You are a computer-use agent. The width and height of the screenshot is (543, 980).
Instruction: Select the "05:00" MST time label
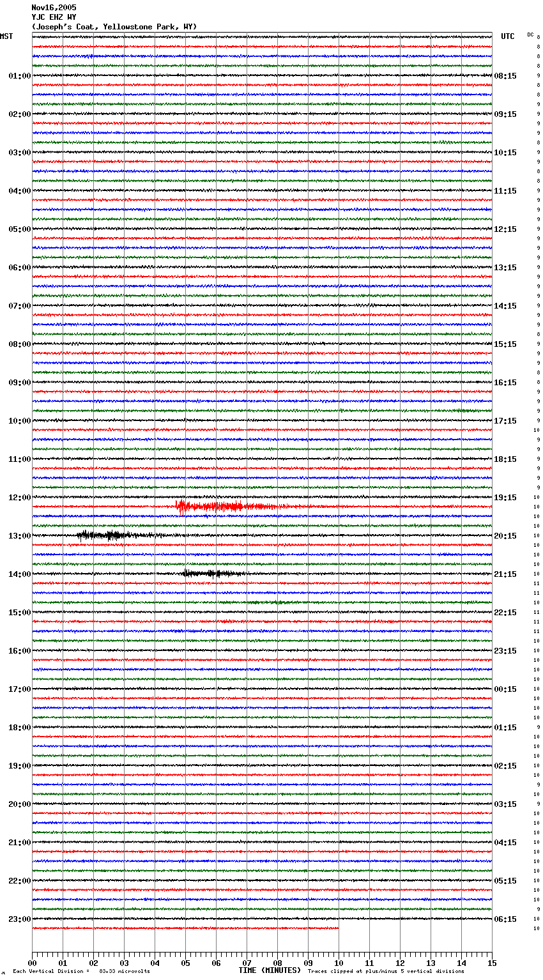pos(20,229)
